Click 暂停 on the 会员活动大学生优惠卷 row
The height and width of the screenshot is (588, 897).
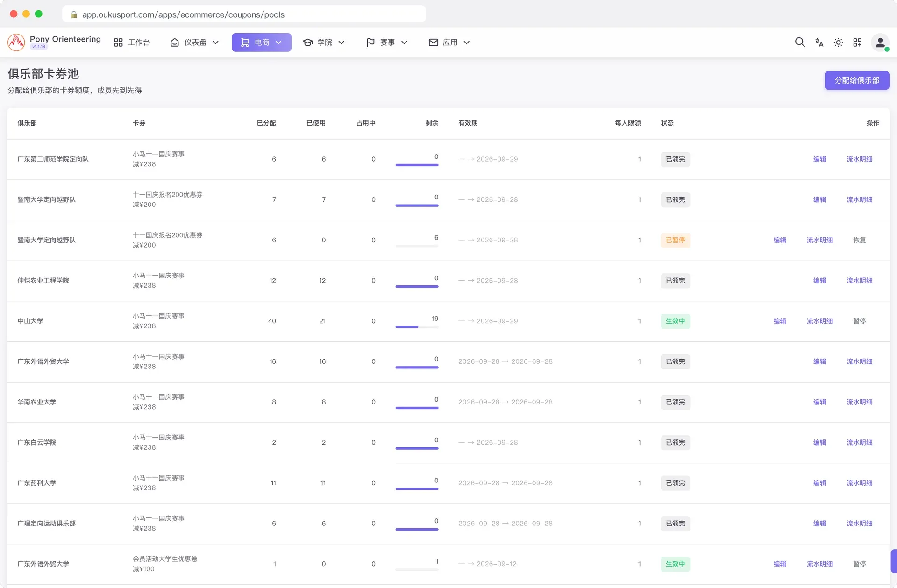coord(859,564)
